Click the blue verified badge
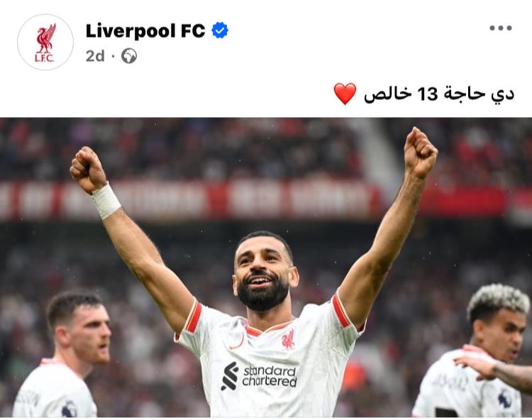Viewport: 532px width, 420px height. [x=220, y=31]
